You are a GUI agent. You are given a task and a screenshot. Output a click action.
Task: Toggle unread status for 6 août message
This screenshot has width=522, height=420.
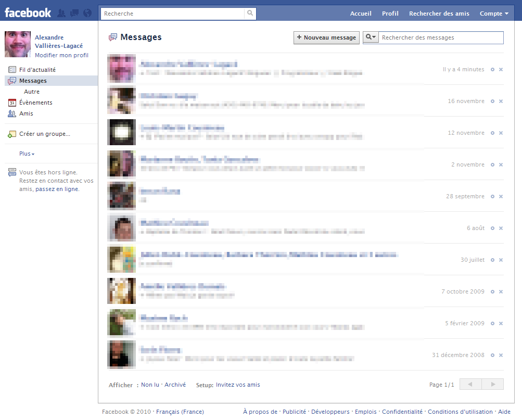pyautogui.click(x=492, y=228)
